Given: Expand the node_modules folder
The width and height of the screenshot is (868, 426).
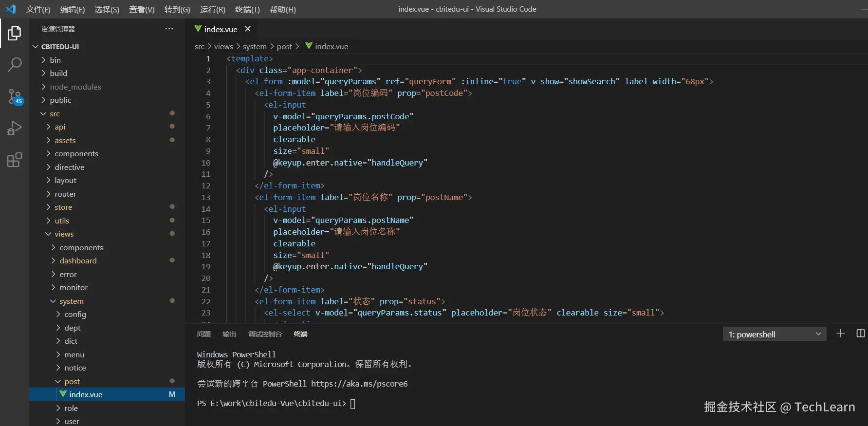Looking at the screenshot, I should [x=75, y=87].
